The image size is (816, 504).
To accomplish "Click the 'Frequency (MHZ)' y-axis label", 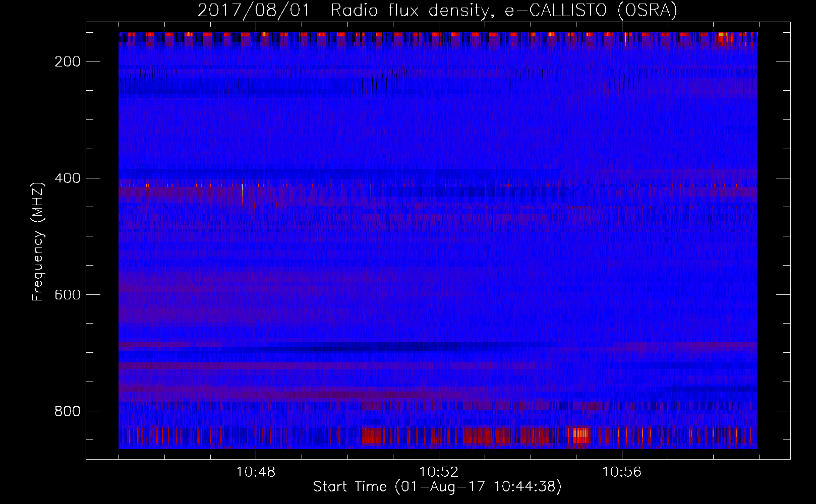I will coord(38,242).
